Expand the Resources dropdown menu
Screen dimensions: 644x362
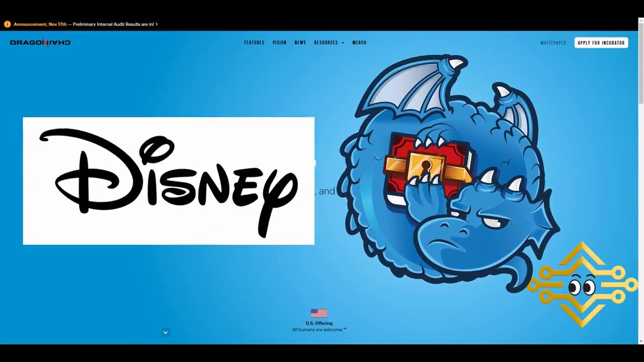(x=329, y=43)
